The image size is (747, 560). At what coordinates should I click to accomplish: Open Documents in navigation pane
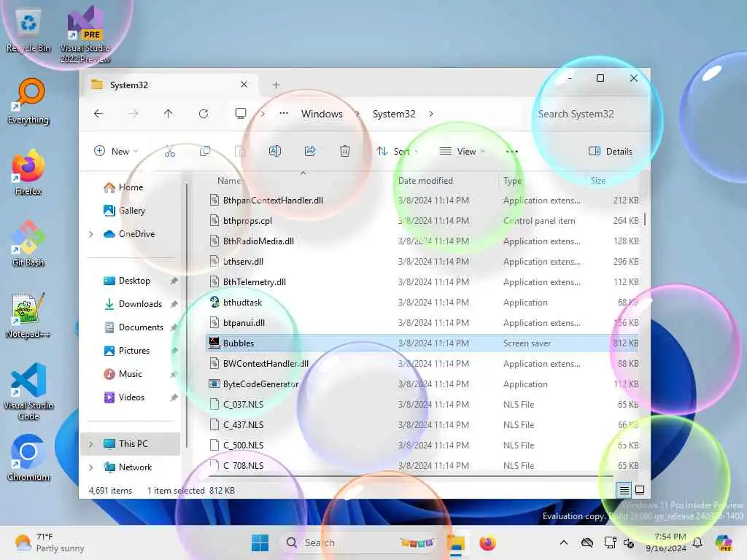pyautogui.click(x=134, y=327)
